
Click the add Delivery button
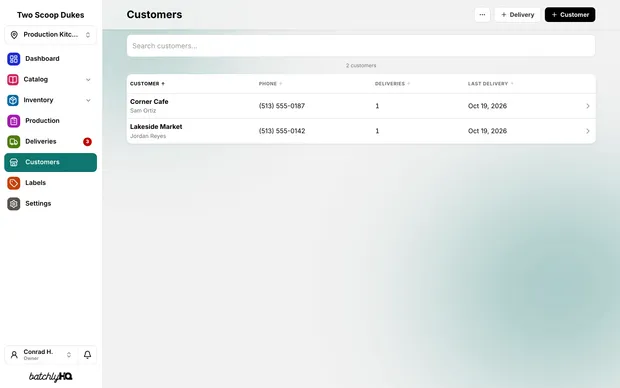tap(517, 15)
